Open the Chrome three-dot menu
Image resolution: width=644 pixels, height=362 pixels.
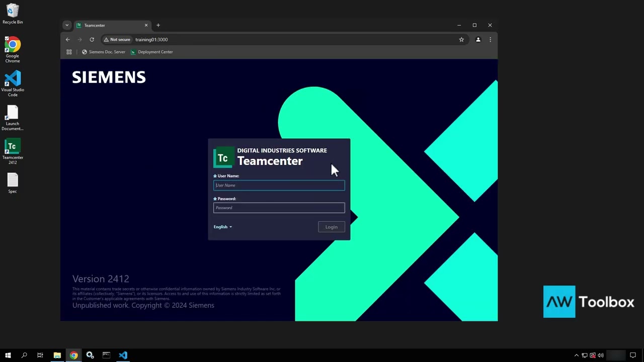[490, 39]
